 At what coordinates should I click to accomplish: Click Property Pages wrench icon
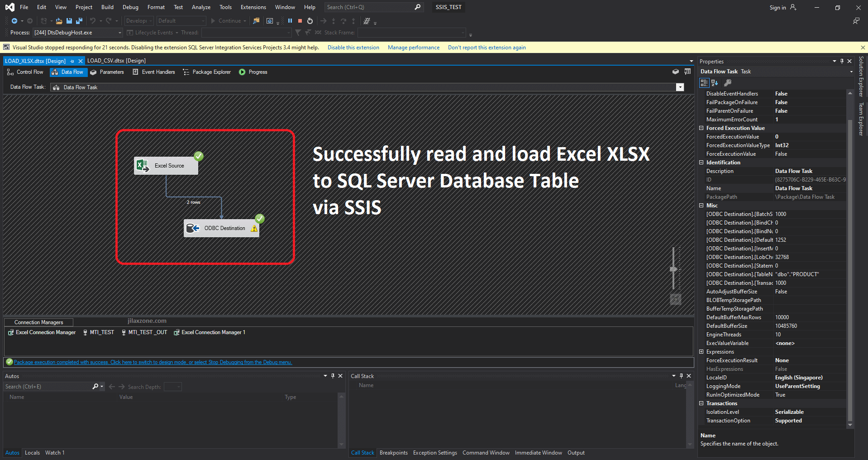[728, 83]
